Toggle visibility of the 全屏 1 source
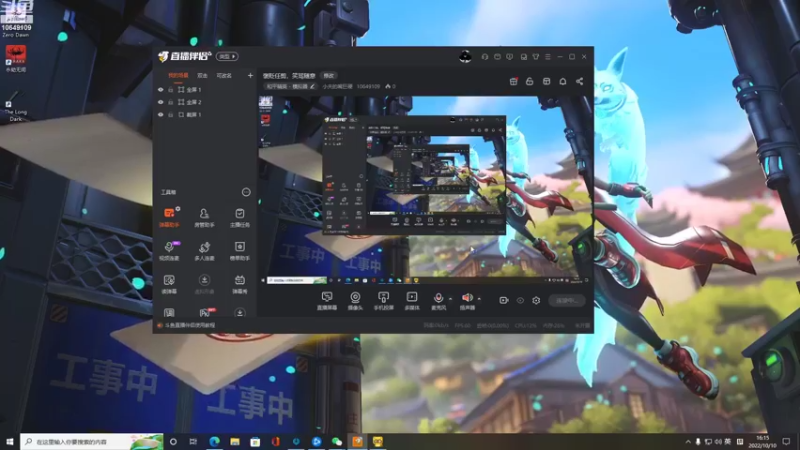 point(161,90)
